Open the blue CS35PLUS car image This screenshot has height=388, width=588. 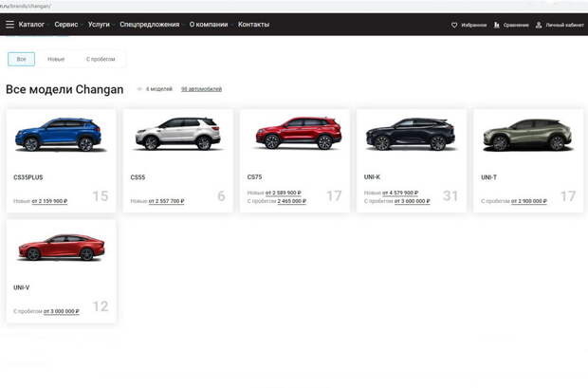[x=61, y=135]
